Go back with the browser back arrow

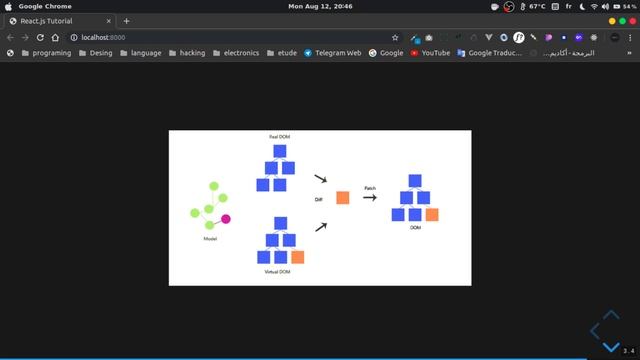[x=10, y=38]
